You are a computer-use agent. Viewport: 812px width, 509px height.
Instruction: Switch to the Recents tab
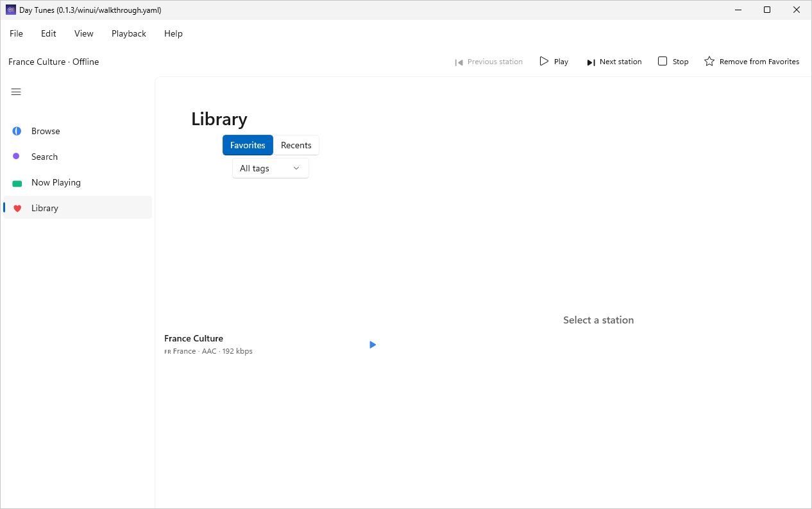(x=296, y=145)
